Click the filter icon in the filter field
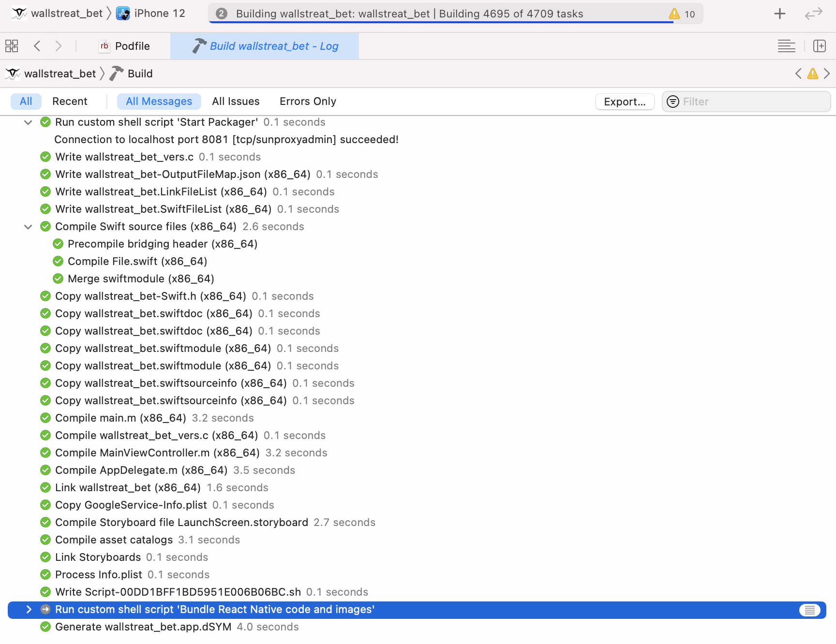Image resolution: width=836 pixels, height=644 pixels. 672,102
